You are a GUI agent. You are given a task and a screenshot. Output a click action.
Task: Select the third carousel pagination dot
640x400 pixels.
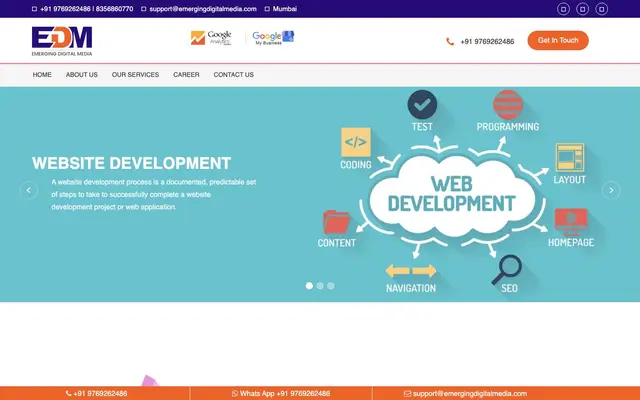coord(331,286)
